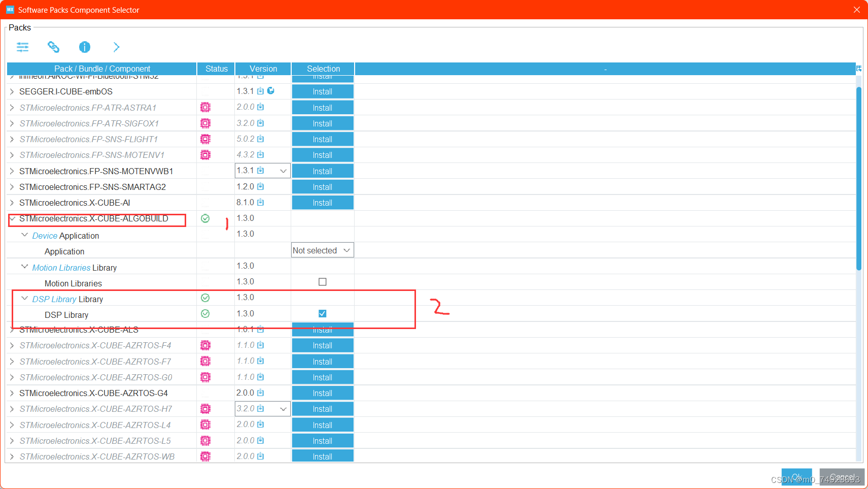Click the download icon beside X-CUBE-AZRTOS-G4 version 2.0.0

pyautogui.click(x=260, y=393)
